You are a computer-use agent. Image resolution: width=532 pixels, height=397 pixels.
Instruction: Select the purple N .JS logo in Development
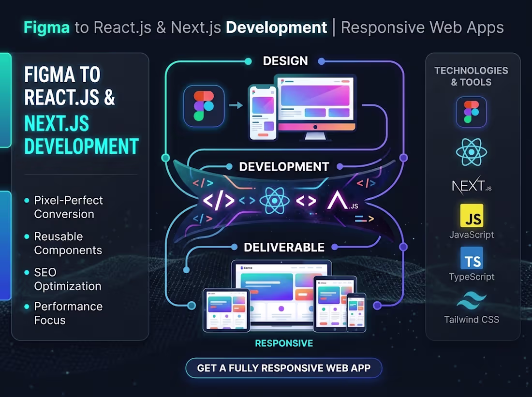[343, 200]
